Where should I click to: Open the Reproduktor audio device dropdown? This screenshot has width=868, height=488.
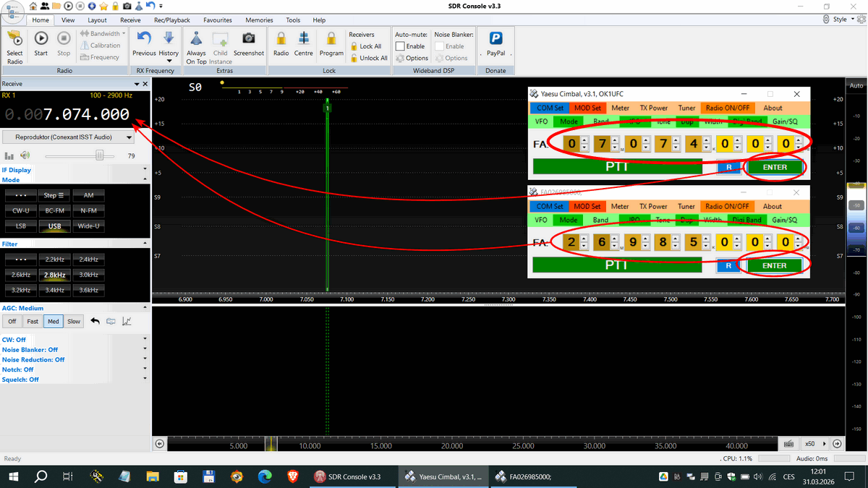pos(69,137)
